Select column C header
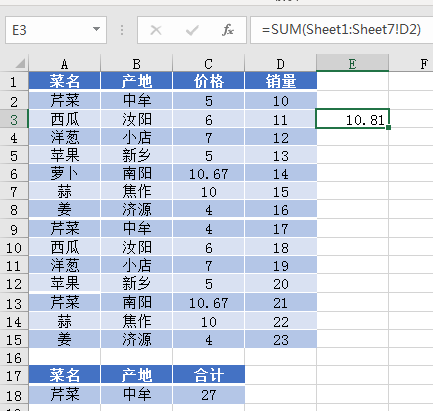The height and width of the screenshot is (411, 433). [208, 63]
